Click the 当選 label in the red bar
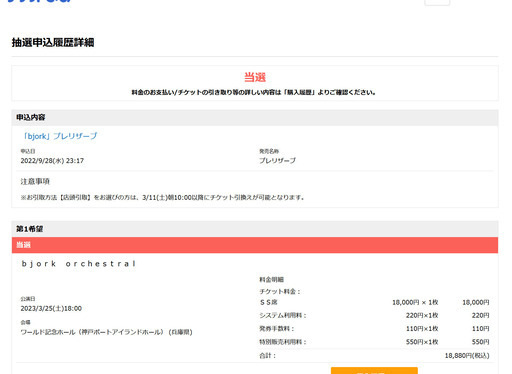Screen dimensions: 512x374 click(x=23, y=245)
